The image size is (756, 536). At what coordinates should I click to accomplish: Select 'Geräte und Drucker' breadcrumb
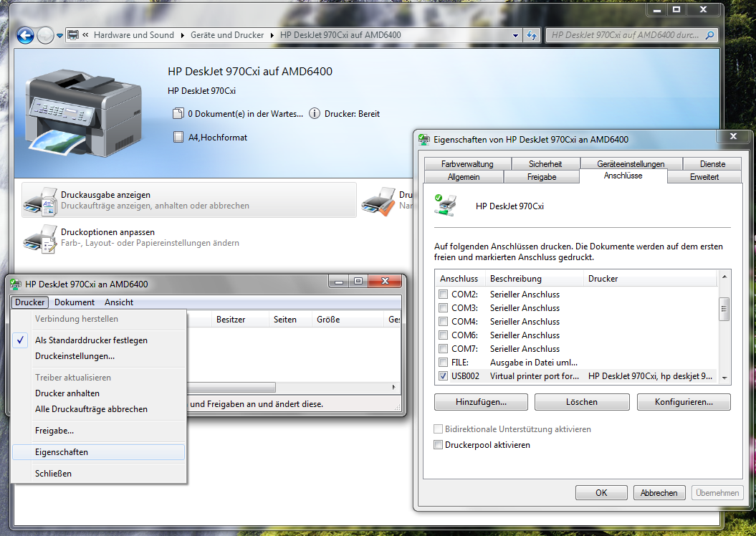pos(227,35)
